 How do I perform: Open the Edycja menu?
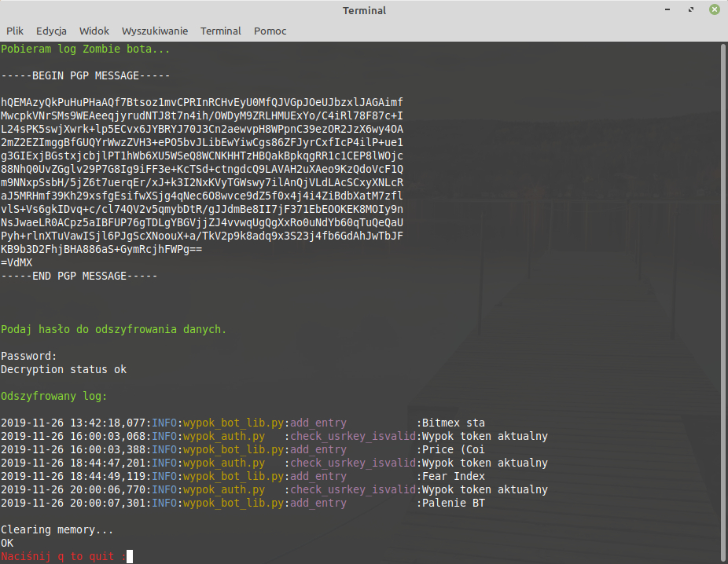[x=51, y=31]
